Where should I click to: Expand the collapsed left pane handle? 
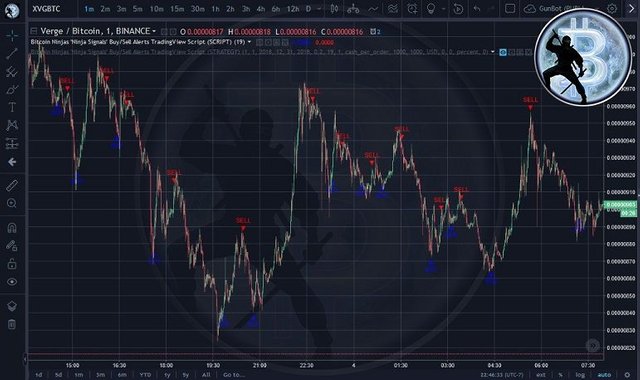[x=24, y=359]
